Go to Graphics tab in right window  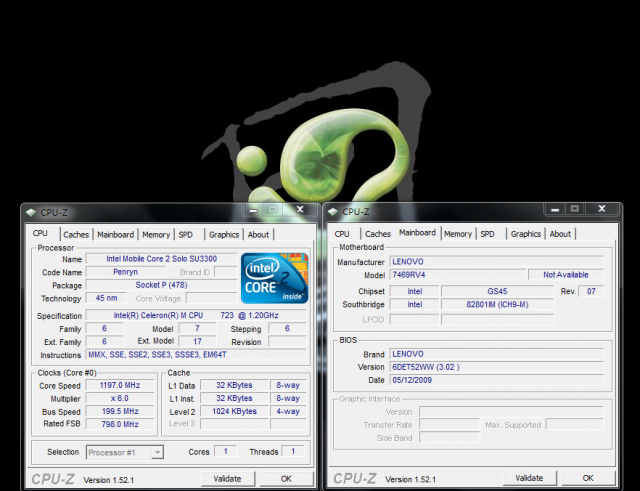coord(526,234)
